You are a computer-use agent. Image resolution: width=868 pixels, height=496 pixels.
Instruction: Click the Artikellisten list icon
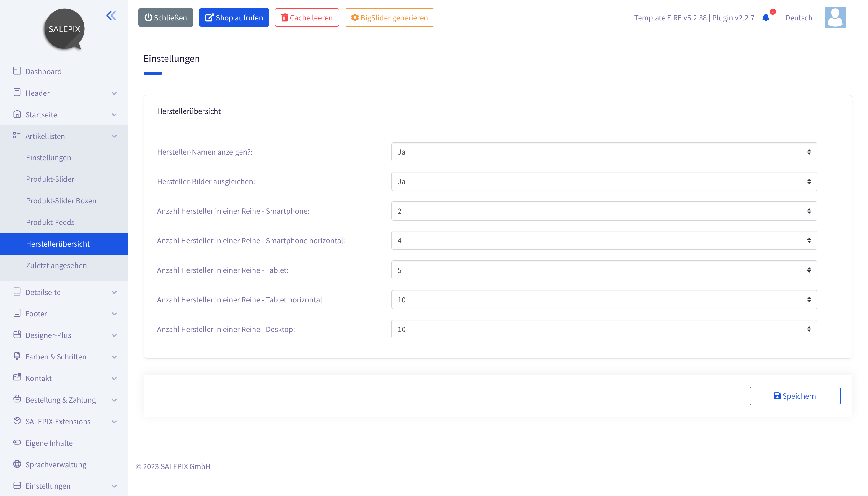click(17, 136)
